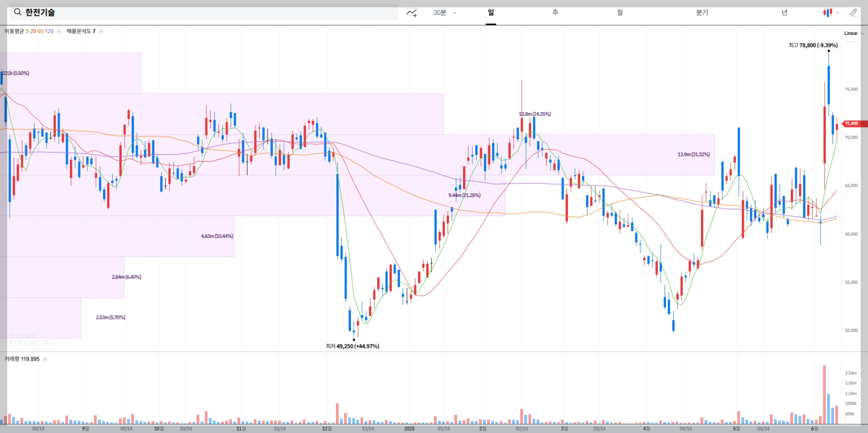Click the 55,000 price axis label

click(x=851, y=282)
